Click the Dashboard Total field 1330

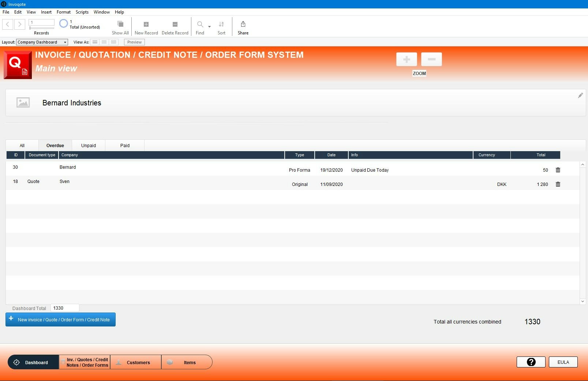(x=65, y=308)
